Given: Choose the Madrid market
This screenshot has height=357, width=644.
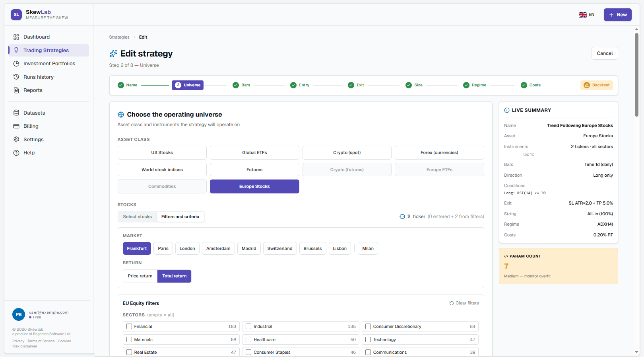Looking at the screenshot, I should [249, 248].
